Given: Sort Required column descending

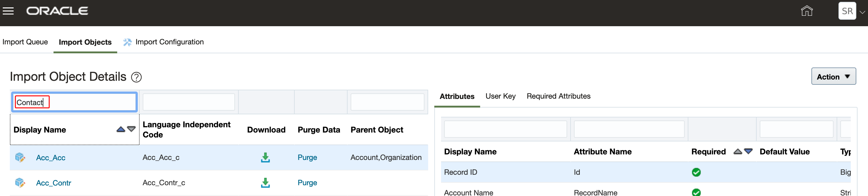Looking at the screenshot, I should [x=748, y=151].
